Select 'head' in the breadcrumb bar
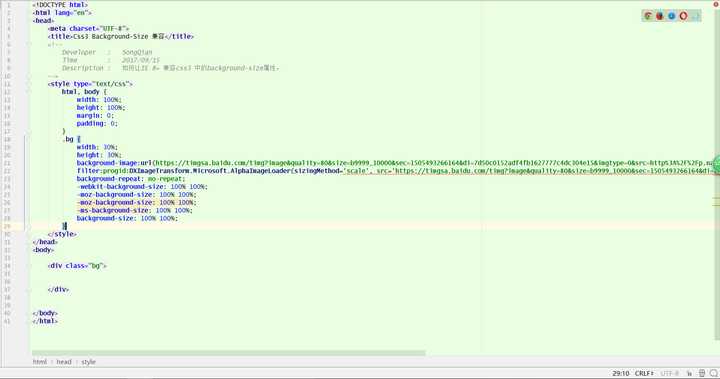Image resolution: width=720 pixels, height=379 pixels. (x=64, y=362)
